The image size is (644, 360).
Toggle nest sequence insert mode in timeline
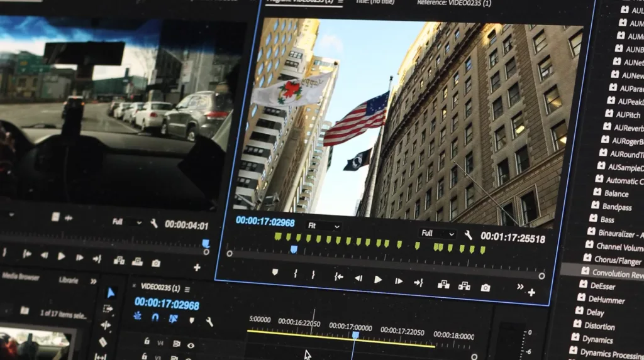point(137,315)
